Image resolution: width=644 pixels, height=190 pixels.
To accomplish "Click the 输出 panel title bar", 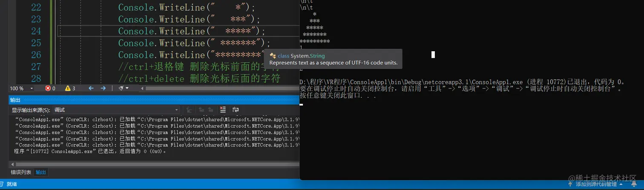I will coord(154,99).
